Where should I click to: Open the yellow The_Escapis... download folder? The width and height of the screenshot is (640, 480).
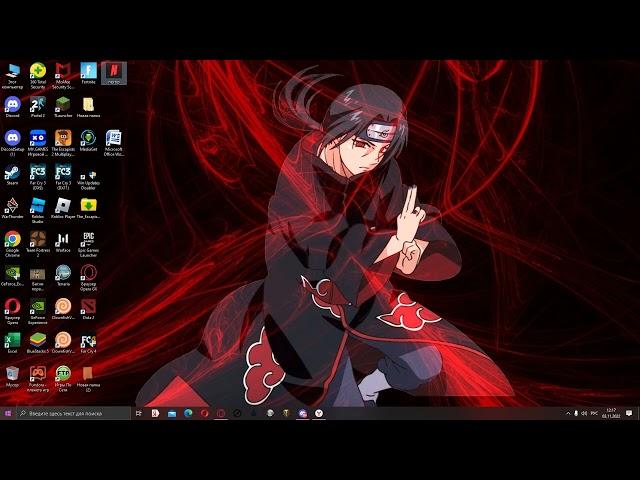pos(88,209)
